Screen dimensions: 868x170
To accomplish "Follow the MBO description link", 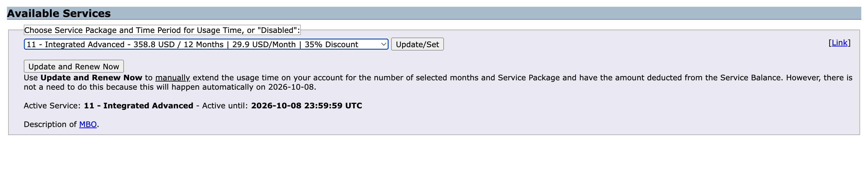I will (x=88, y=124).
